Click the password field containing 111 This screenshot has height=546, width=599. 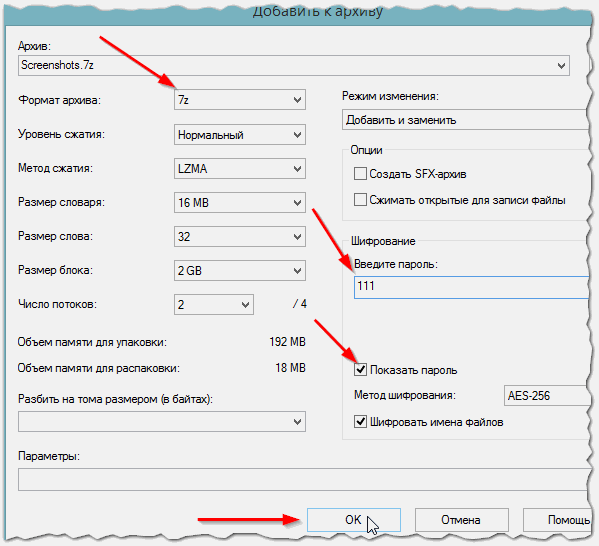tap(472, 287)
